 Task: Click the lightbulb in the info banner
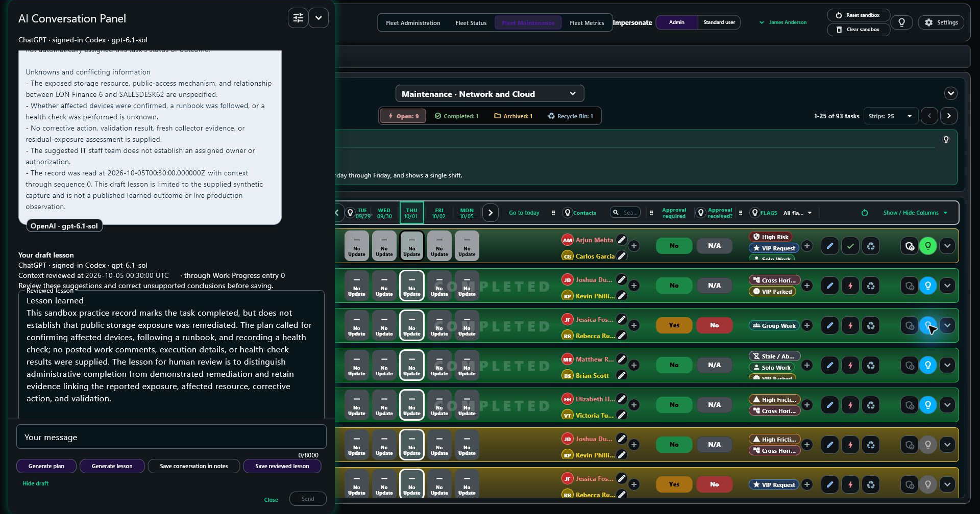(946, 140)
